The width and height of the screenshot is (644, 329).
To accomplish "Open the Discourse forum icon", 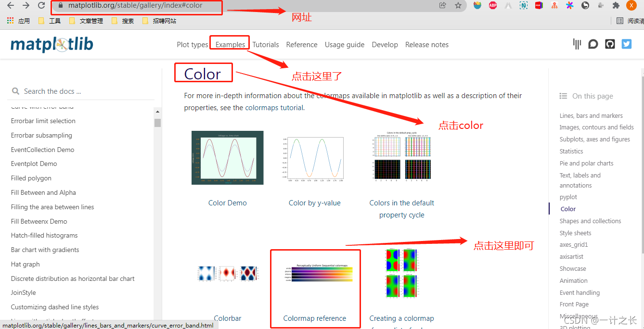I will (593, 44).
